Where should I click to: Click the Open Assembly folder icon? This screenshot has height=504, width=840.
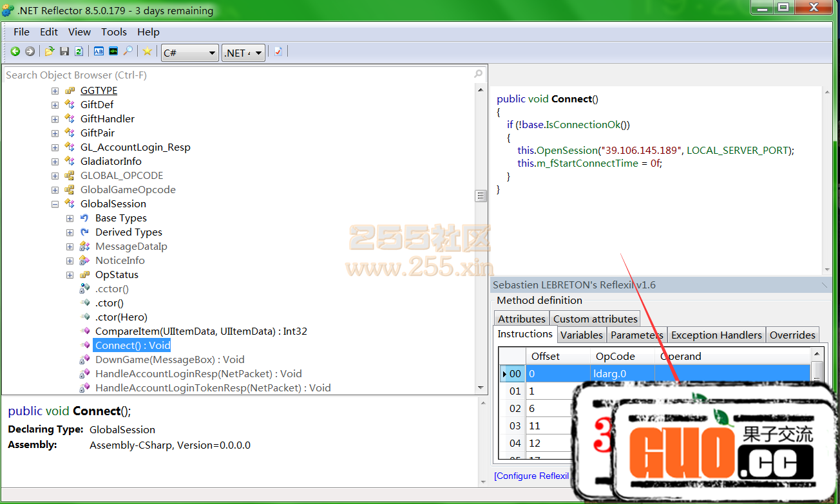click(x=49, y=51)
